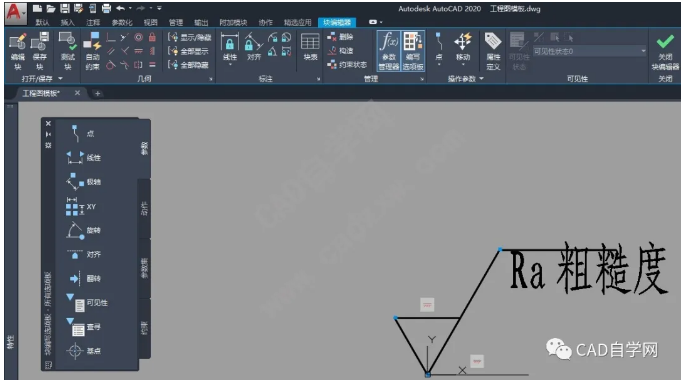Click the Move (移动) action in ribbon
Image resolution: width=695 pixels, height=388 pixels.
coord(463,47)
